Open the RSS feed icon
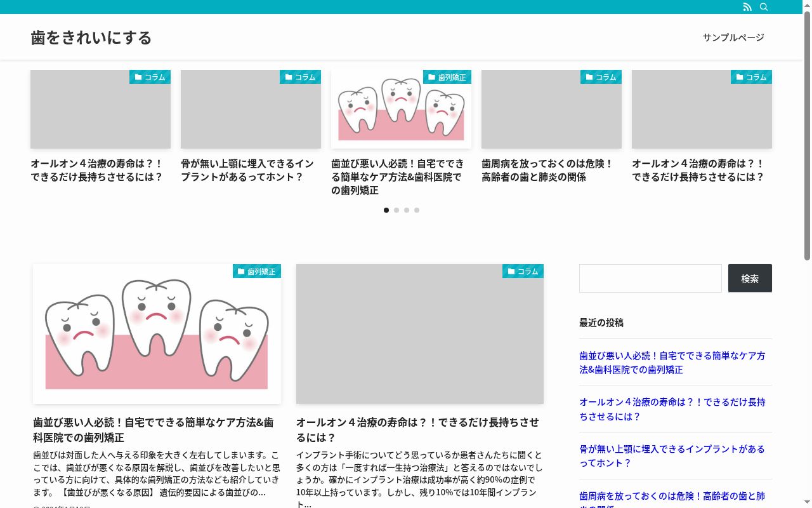 (747, 7)
